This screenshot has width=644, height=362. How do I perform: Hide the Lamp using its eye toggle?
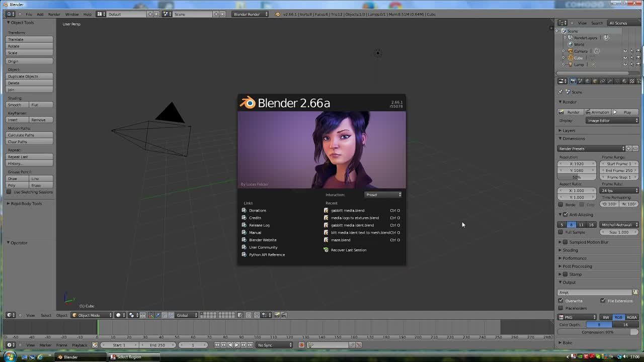(x=625, y=64)
